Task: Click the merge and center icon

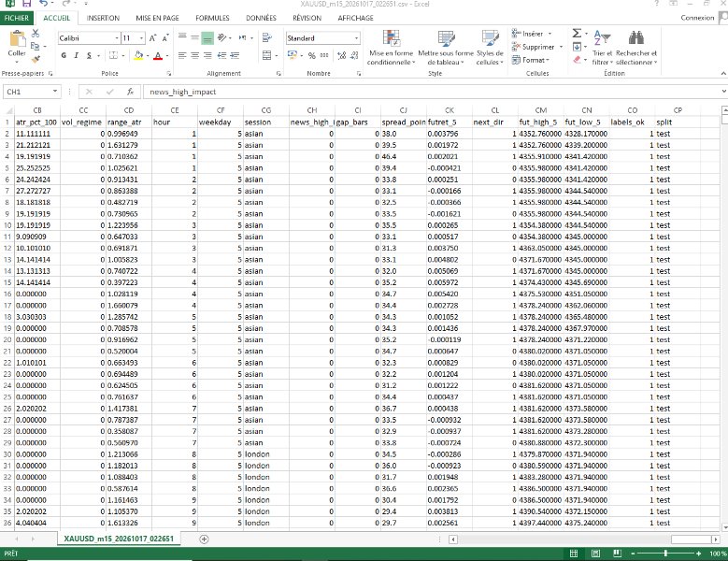Action: pyautogui.click(x=267, y=55)
